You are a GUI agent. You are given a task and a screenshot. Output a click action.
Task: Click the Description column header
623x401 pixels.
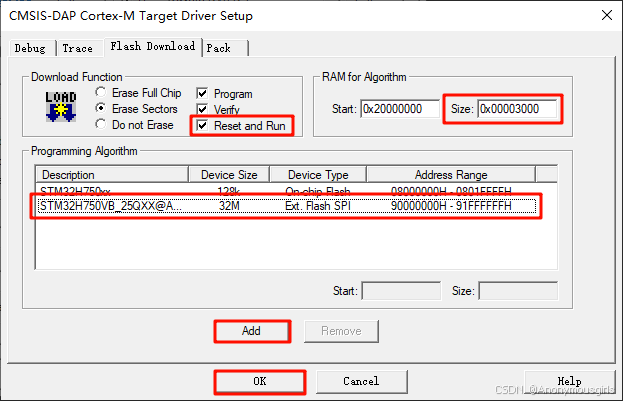pyautogui.click(x=112, y=174)
